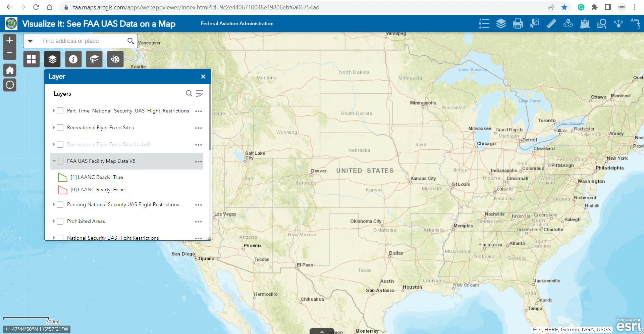Zoom out on the map
This screenshot has width=644, height=334.
(x=10, y=53)
